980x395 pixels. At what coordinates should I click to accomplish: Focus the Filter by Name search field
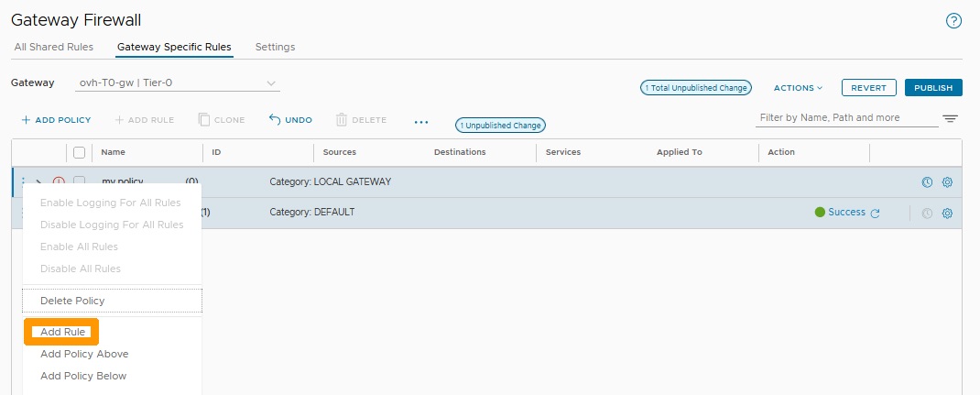tap(847, 118)
